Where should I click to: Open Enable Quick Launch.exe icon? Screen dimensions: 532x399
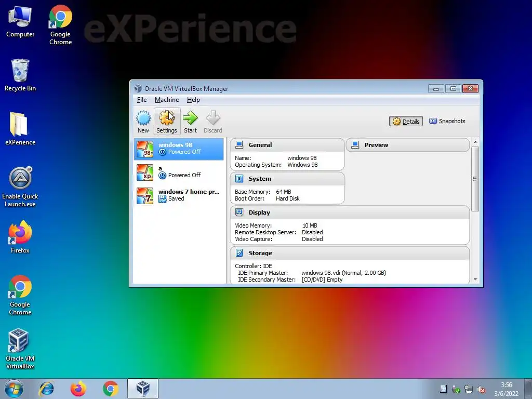[x=20, y=187]
